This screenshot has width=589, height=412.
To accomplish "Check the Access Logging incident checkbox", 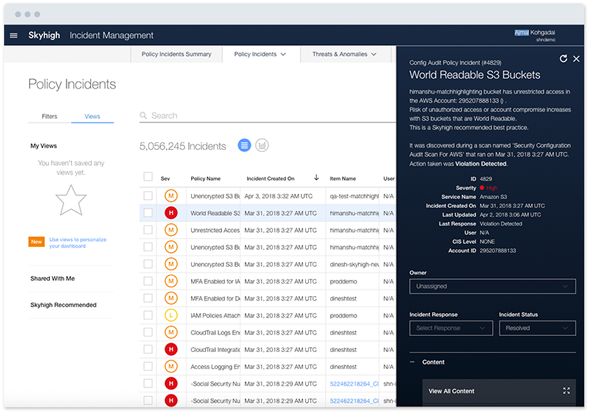I will pos(148,366).
